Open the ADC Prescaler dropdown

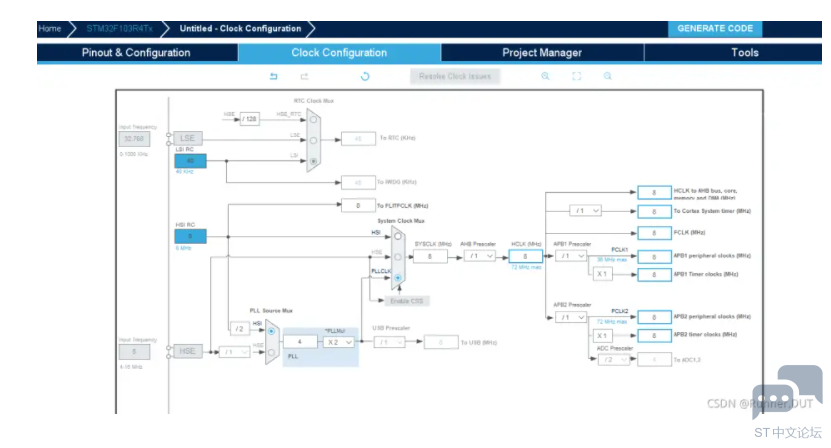click(x=613, y=360)
